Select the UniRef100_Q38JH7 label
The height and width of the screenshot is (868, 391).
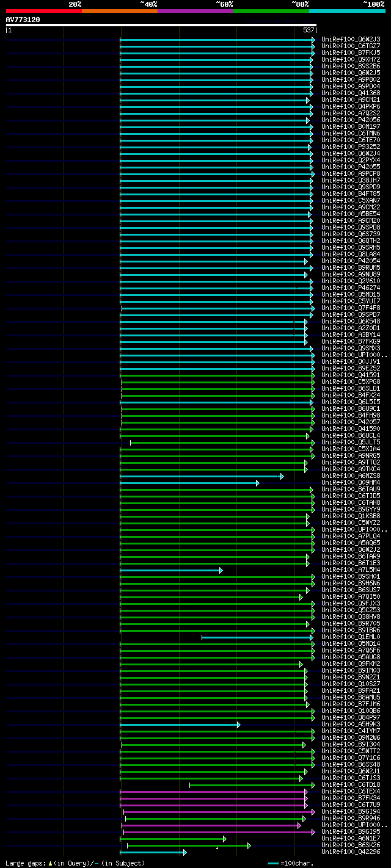coord(351,180)
